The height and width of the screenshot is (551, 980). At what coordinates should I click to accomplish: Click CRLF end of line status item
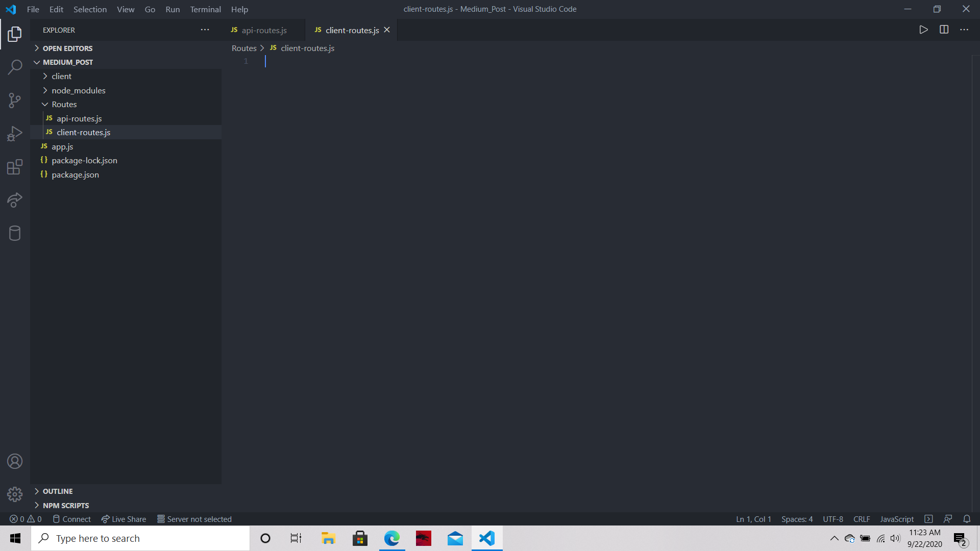pyautogui.click(x=862, y=519)
